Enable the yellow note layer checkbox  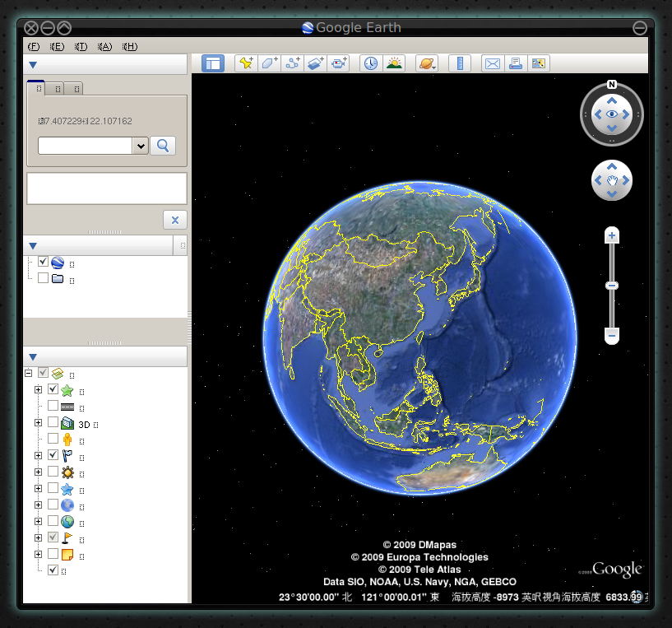53,553
